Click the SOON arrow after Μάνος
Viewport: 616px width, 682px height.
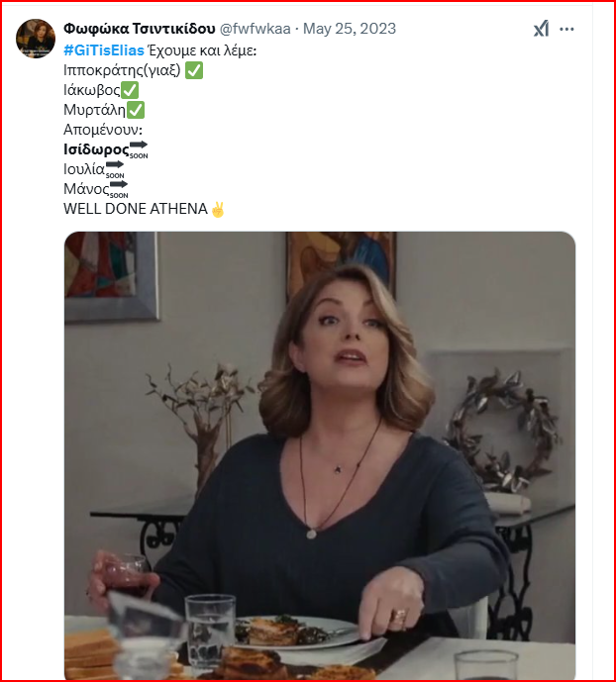[x=119, y=188]
